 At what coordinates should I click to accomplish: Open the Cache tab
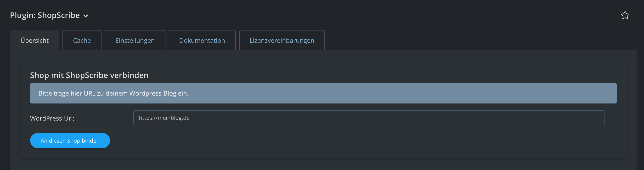click(82, 40)
